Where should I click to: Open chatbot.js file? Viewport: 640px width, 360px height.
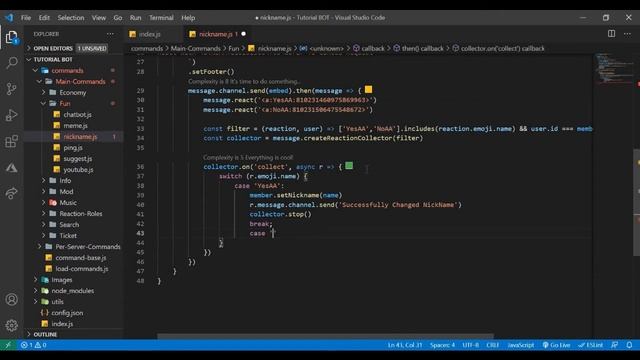[73, 114]
